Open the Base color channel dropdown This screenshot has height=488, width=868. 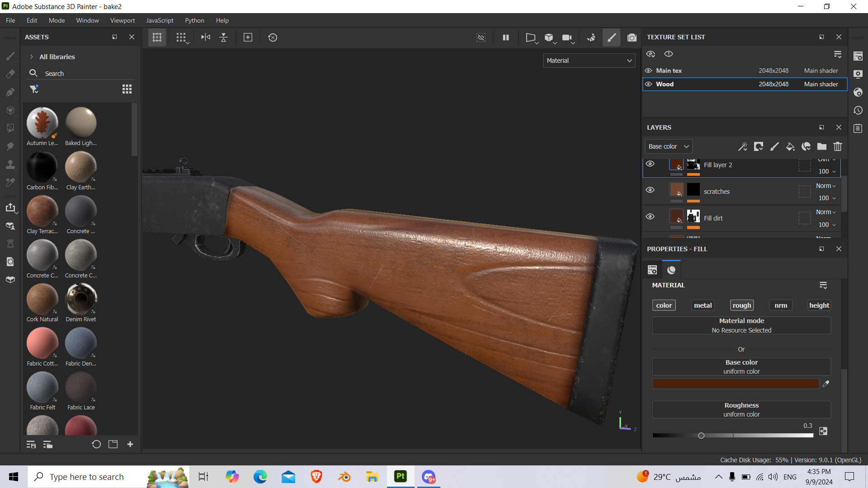(x=668, y=146)
